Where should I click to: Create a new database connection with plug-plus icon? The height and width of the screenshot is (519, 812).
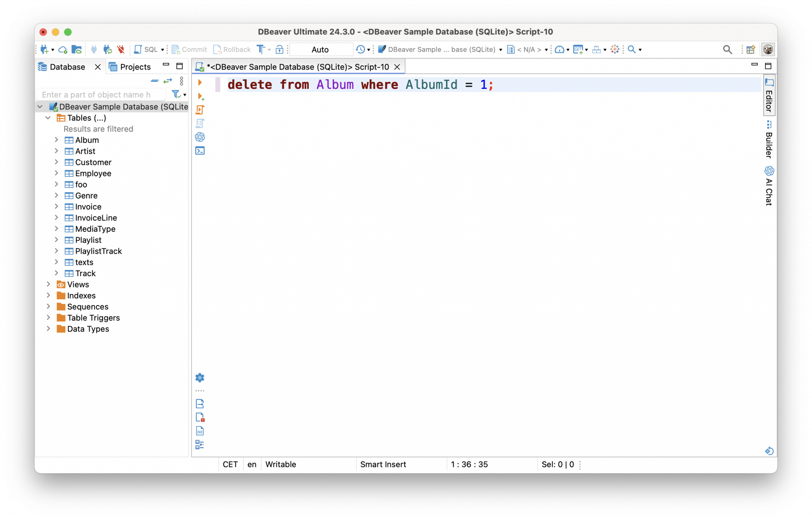(x=44, y=49)
